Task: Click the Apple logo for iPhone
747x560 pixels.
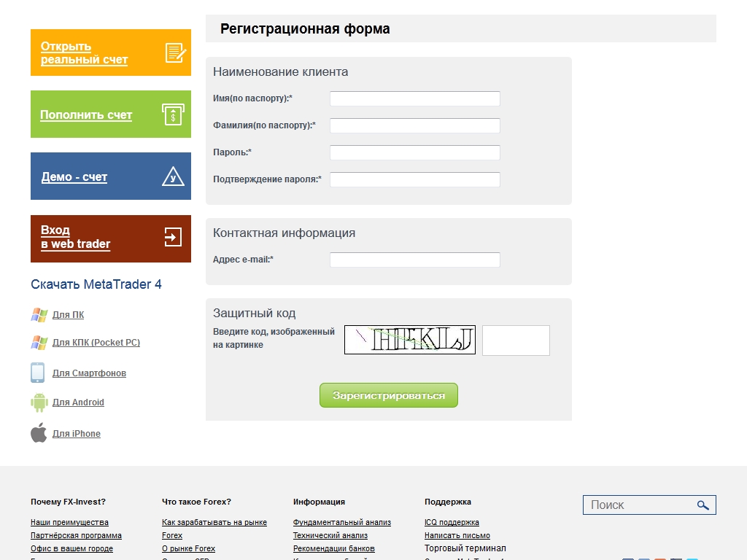Action: pos(39,433)
